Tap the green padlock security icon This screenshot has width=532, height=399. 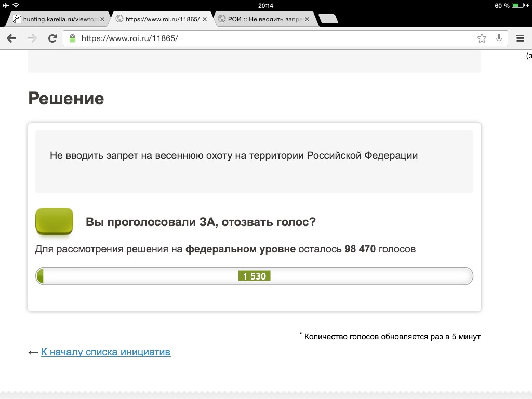click(72, 38)
